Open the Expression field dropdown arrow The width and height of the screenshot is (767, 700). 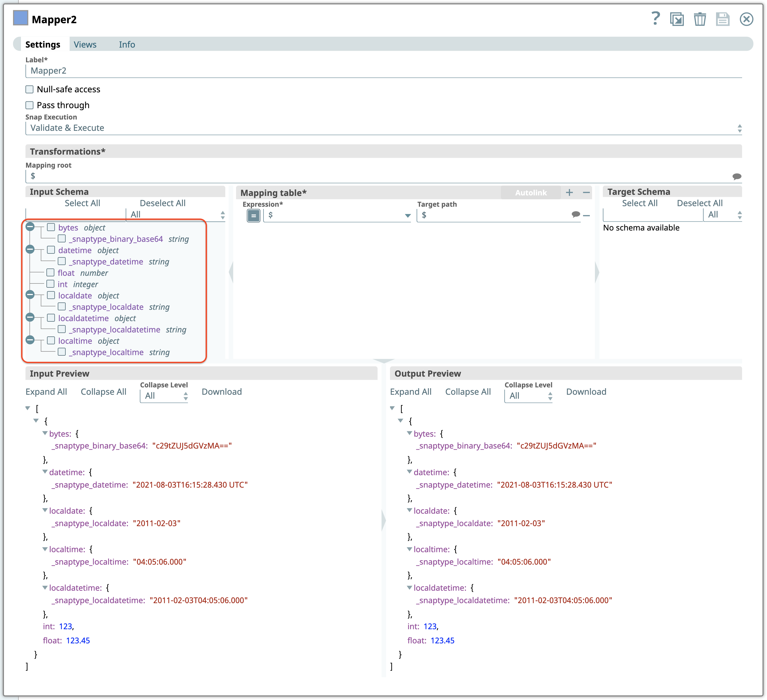pos(408,215)
